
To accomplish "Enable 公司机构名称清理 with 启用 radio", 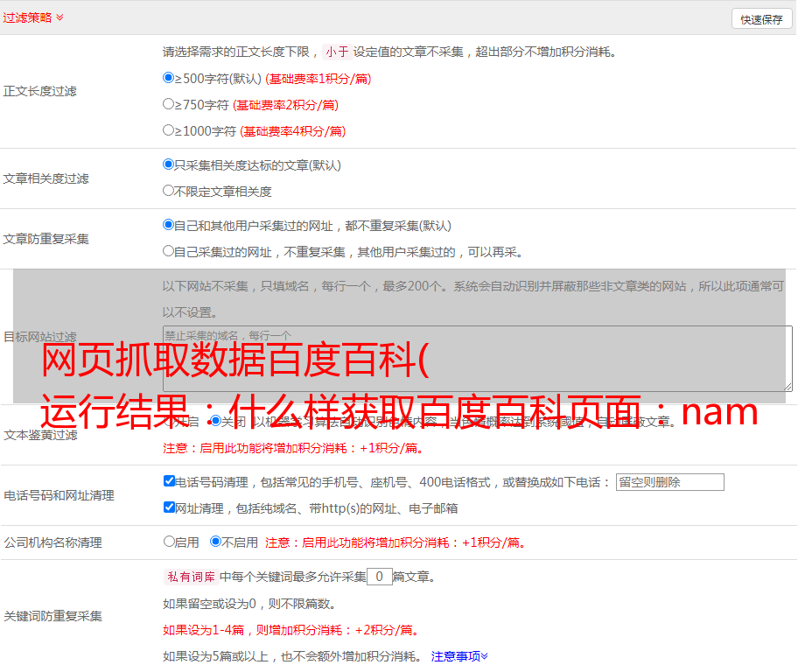I will pos(169,542).
